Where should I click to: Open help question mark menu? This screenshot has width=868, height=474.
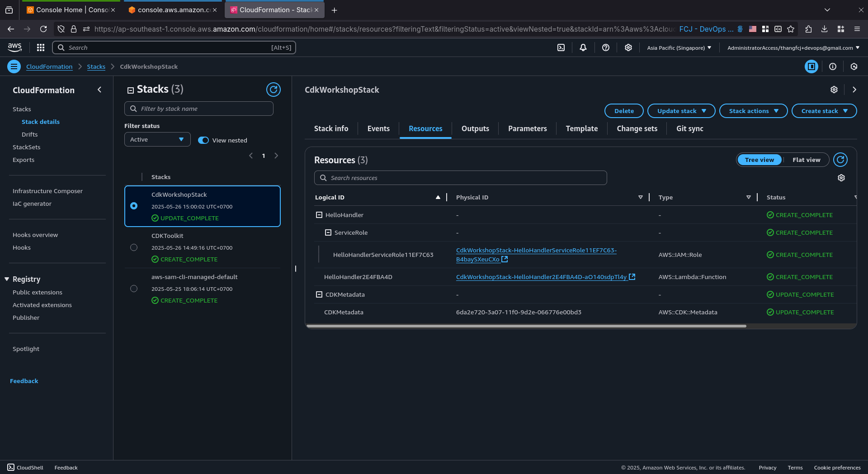606,47
